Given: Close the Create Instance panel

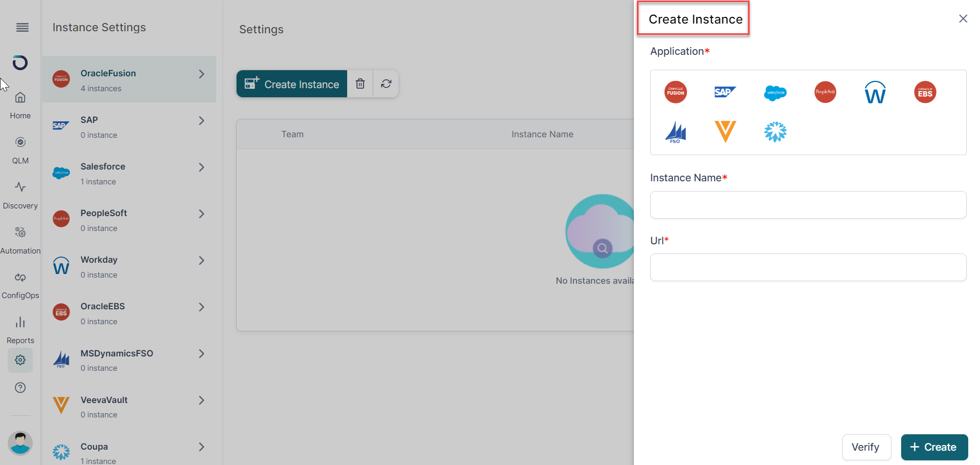Looking at the screenshot, I should 963,19.
